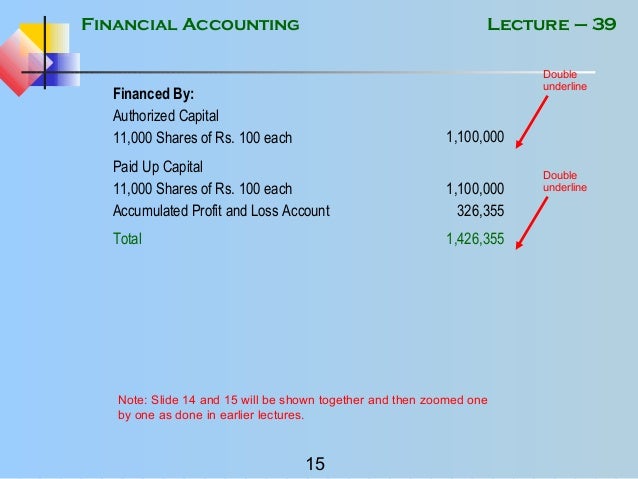
Task: Click the green Total label
Action: [127, 239]
